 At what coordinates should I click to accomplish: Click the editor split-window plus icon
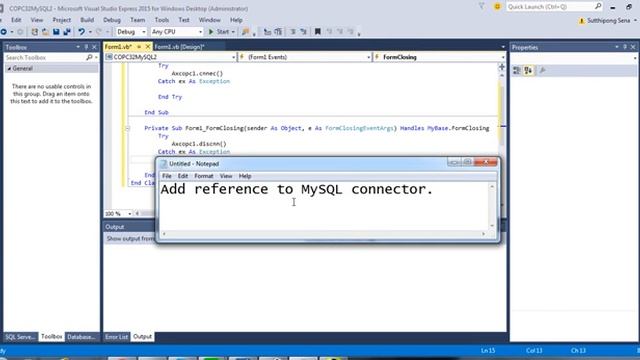point(502,67)
